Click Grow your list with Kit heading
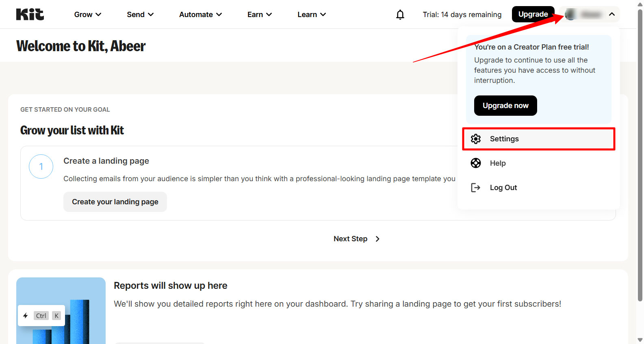This screenshot has height=344, width=644. (72, 130)
